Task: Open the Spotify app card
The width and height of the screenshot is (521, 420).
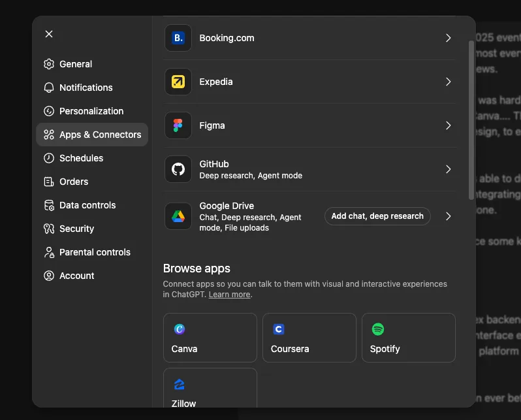Action: point(408,338)
